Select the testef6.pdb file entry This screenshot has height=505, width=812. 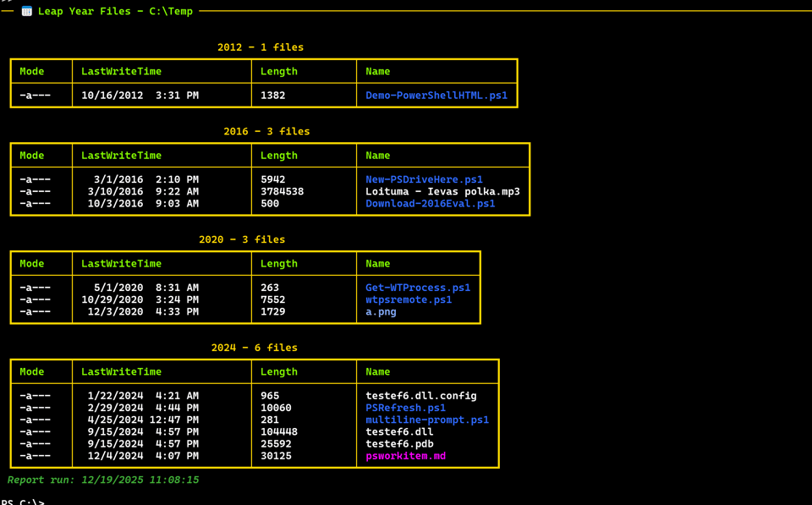tap(398, 443)
